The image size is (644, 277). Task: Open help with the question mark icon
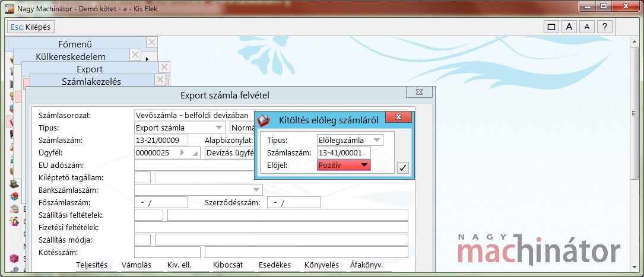pos(605,27)
